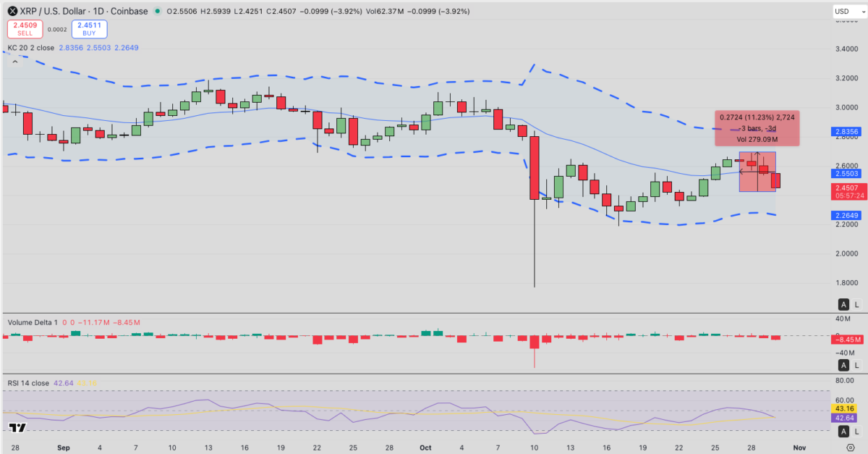Select the Volume Delta 1 indicator title
868x454 pixels.
coord(34,321)
